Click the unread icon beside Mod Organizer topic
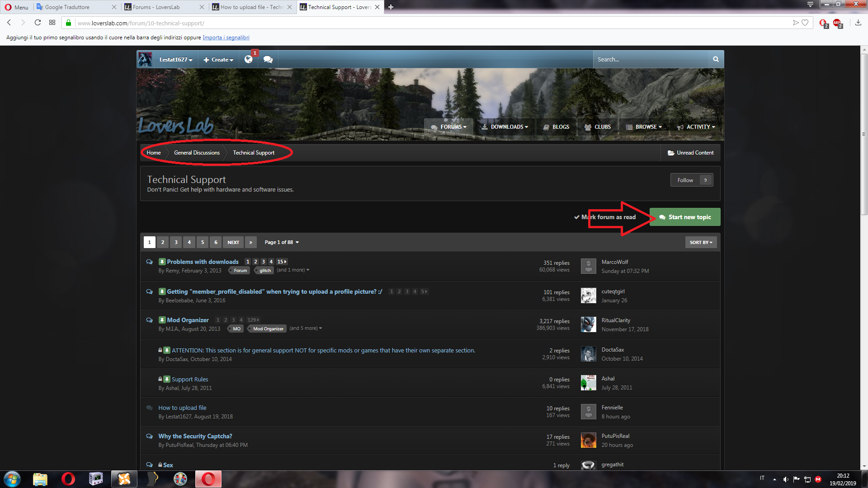868x488 pixels. point(149,320)
